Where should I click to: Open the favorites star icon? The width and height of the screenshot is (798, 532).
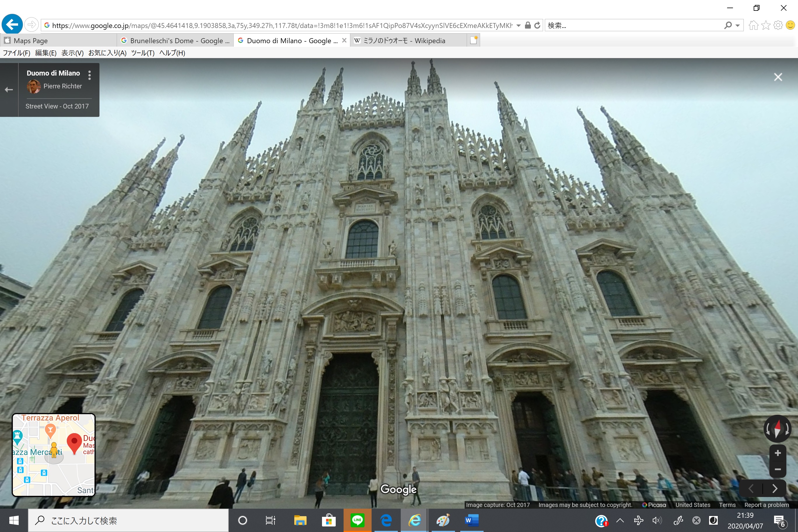point(766,25)
